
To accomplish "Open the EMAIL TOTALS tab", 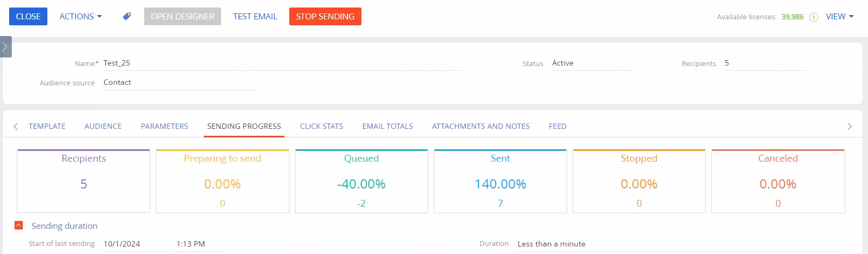I will pos(388,126).
